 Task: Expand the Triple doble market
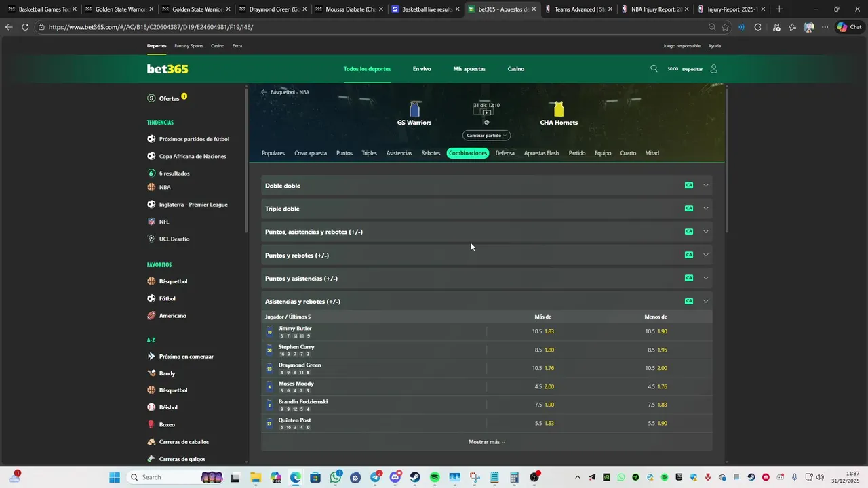coord(705,208)
